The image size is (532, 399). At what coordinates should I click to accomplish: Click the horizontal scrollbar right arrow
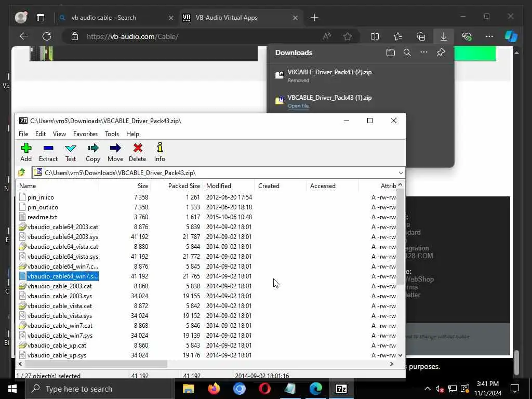[392, 364]
